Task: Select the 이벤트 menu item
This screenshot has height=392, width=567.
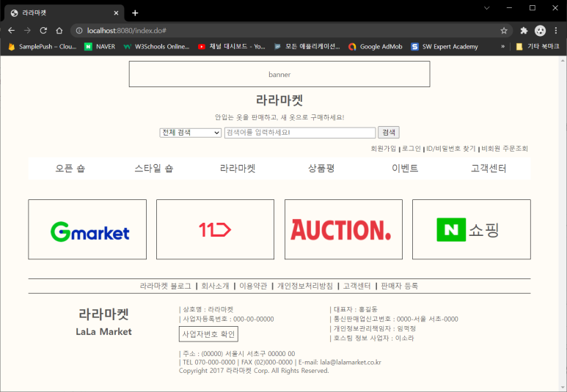Action: point(405,169)
